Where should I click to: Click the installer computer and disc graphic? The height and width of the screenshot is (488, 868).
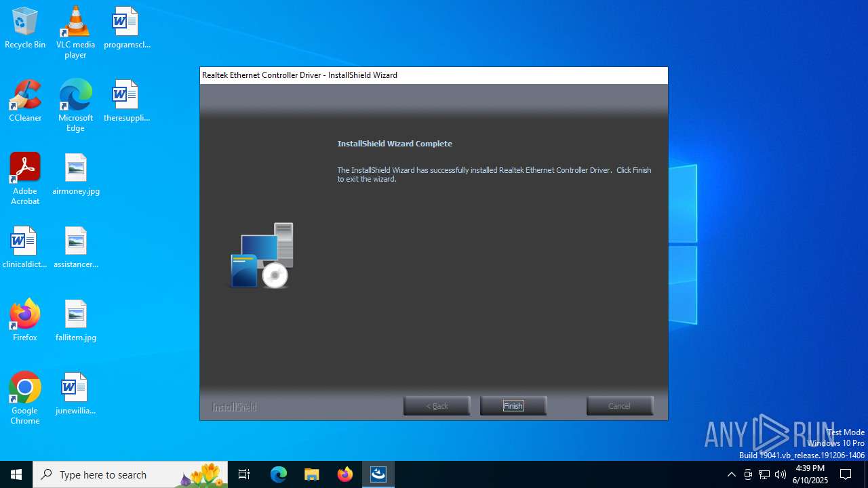[x=262, y=256]
